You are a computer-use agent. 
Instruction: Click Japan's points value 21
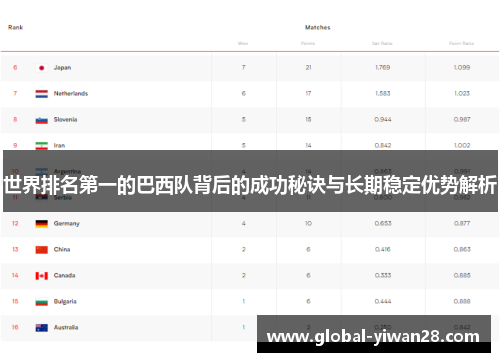pyautogui.click(x=308, y=67)
